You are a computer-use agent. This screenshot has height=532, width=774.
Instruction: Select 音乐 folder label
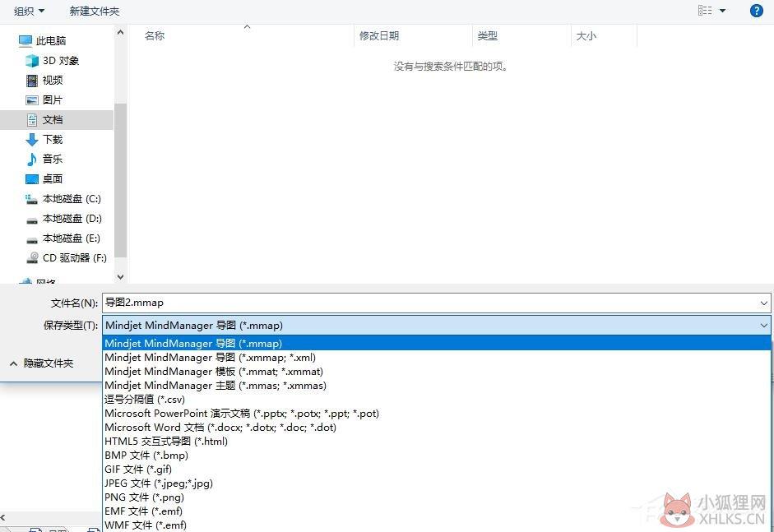pyautogui.click(x=53, y=160)
